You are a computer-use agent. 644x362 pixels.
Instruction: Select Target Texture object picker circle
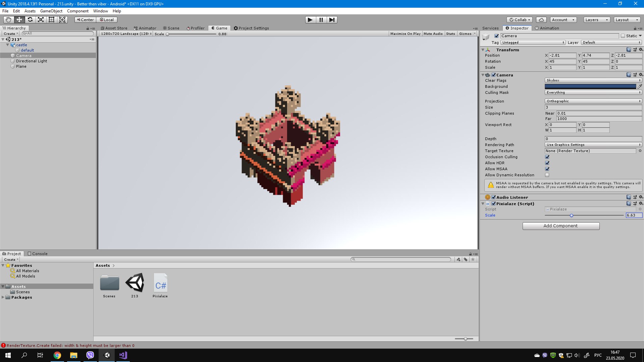click(x=640, y=151)
